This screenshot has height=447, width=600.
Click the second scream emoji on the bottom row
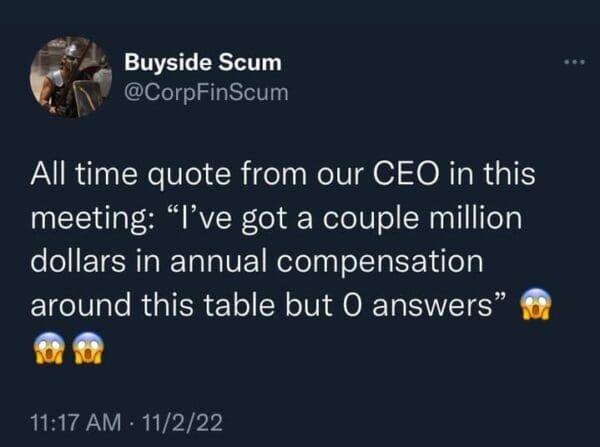89,347
